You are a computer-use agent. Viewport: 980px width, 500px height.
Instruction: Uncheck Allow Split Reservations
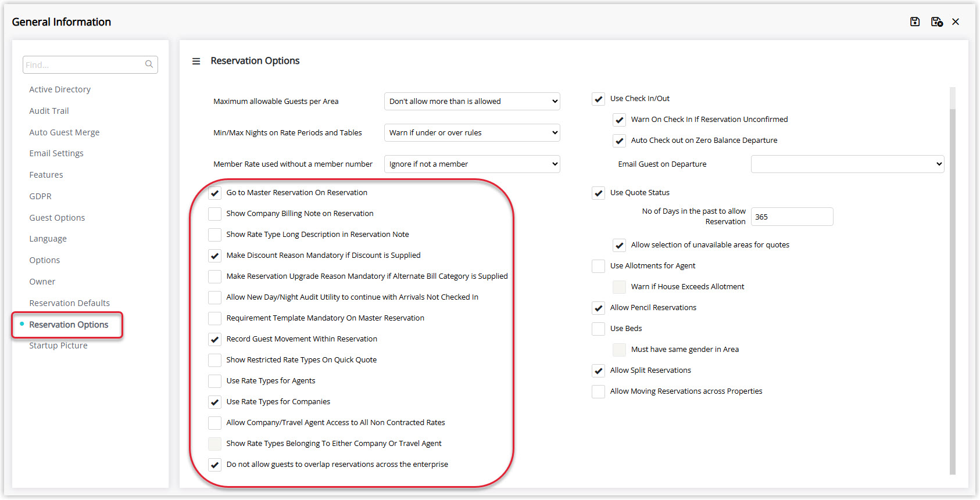coord(599,370)
